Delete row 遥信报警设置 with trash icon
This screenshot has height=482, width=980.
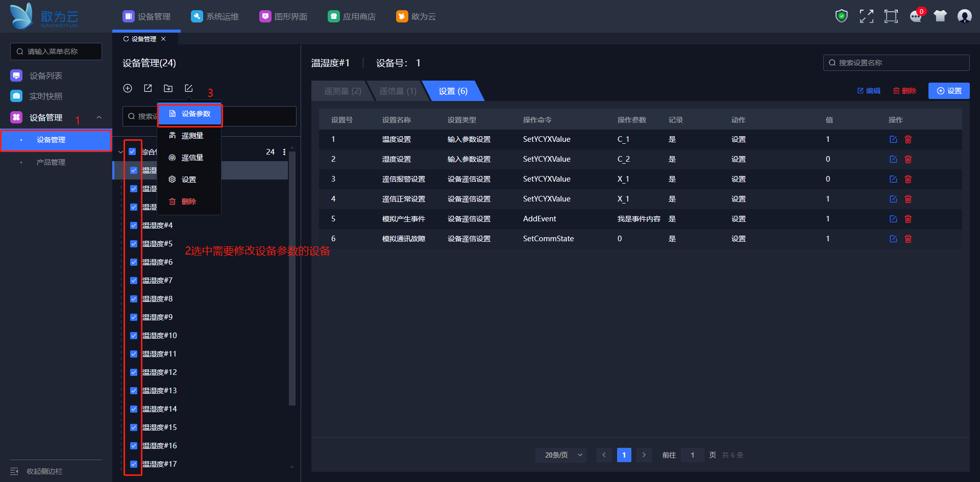908,179
